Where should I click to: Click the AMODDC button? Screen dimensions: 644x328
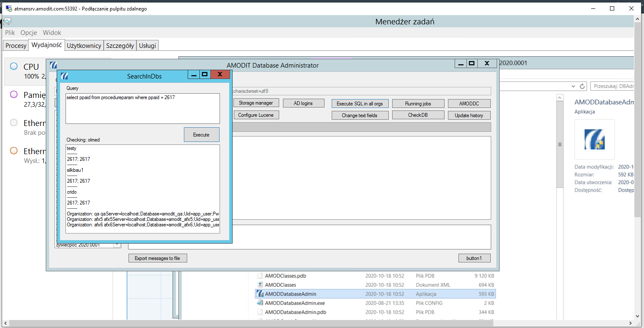pyautogui.click(x=469, y=103)
